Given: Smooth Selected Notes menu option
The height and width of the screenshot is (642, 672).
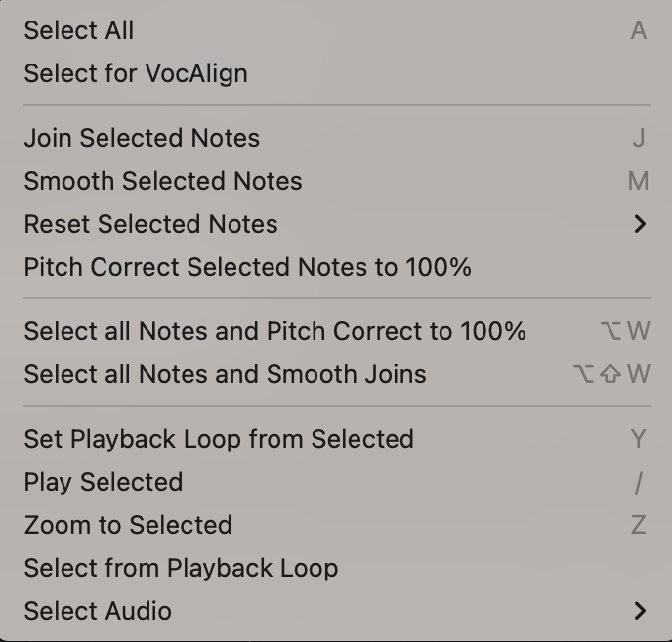Looking at the screenshot, I should [x=163, y=181].
